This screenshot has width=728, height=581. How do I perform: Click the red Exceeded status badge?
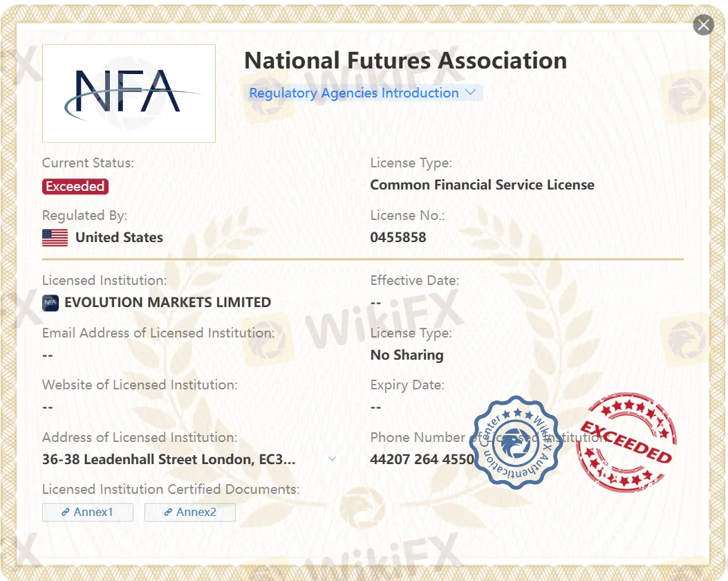pyautogui.click(x=75, y=186)
